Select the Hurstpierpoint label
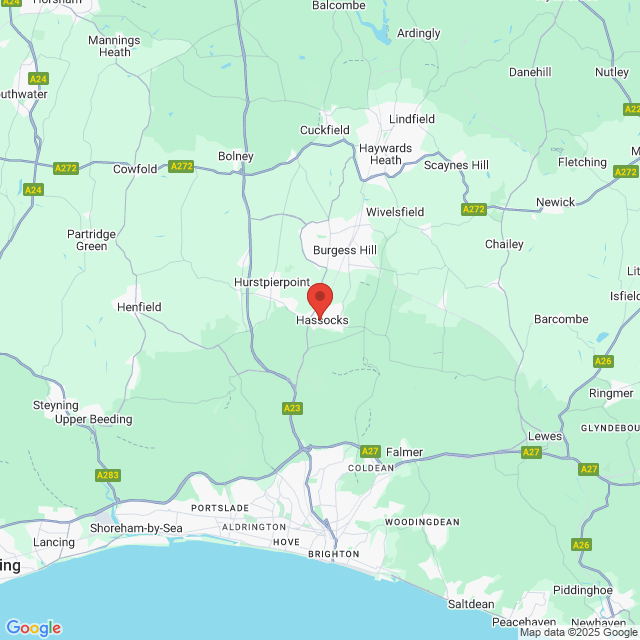Viewport: 640px width, 640px height. pyautogui.click(x=272, y=282)
